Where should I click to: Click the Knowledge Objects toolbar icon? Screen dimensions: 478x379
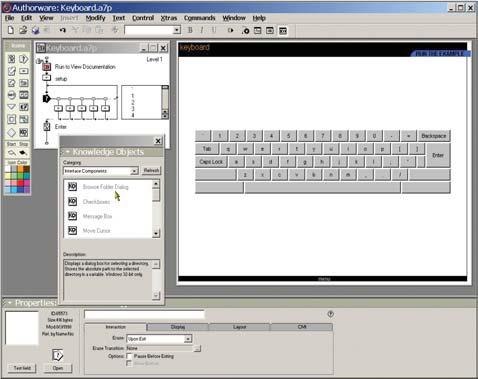tap(283, 31)
